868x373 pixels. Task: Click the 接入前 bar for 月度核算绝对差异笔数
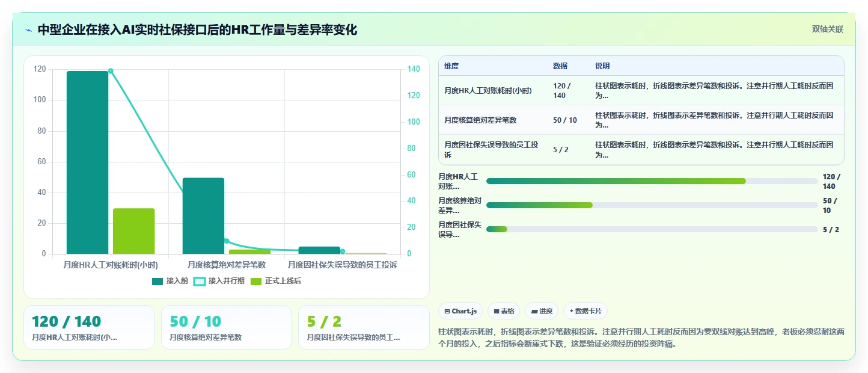click(x=203, y=216)
